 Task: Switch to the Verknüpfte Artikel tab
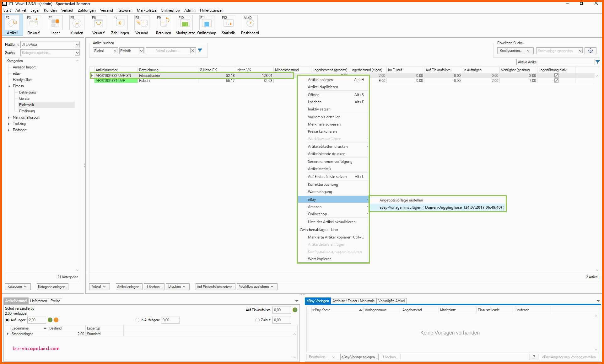click(391, 301)
